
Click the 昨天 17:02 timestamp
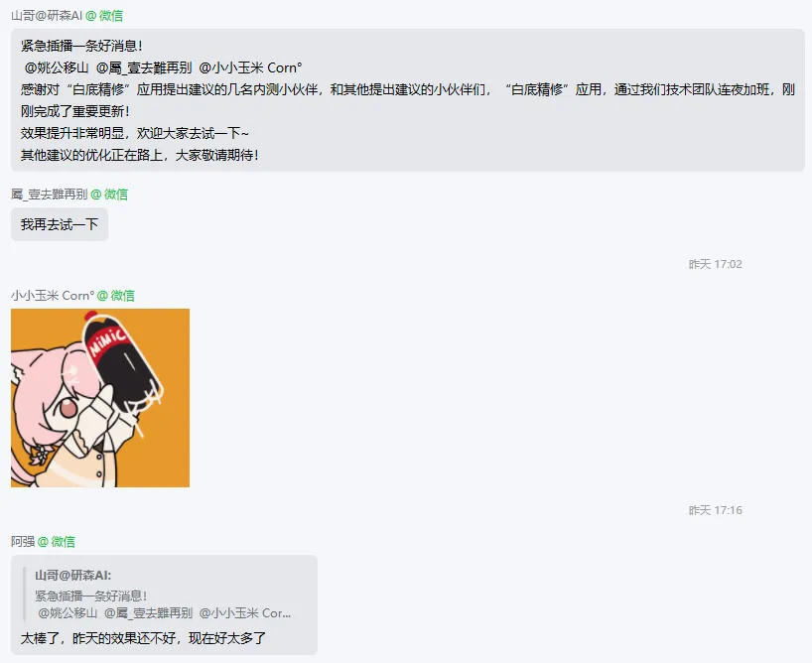[x=715, y=264]
